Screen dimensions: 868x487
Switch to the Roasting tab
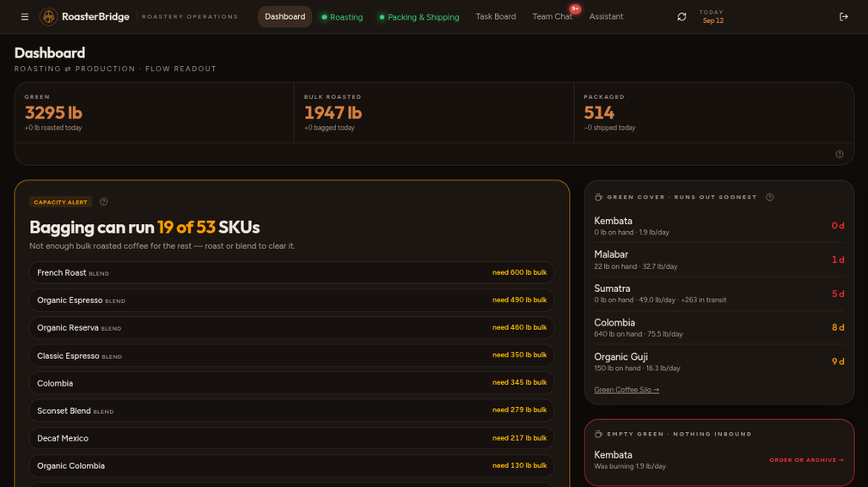click(342, 17)
